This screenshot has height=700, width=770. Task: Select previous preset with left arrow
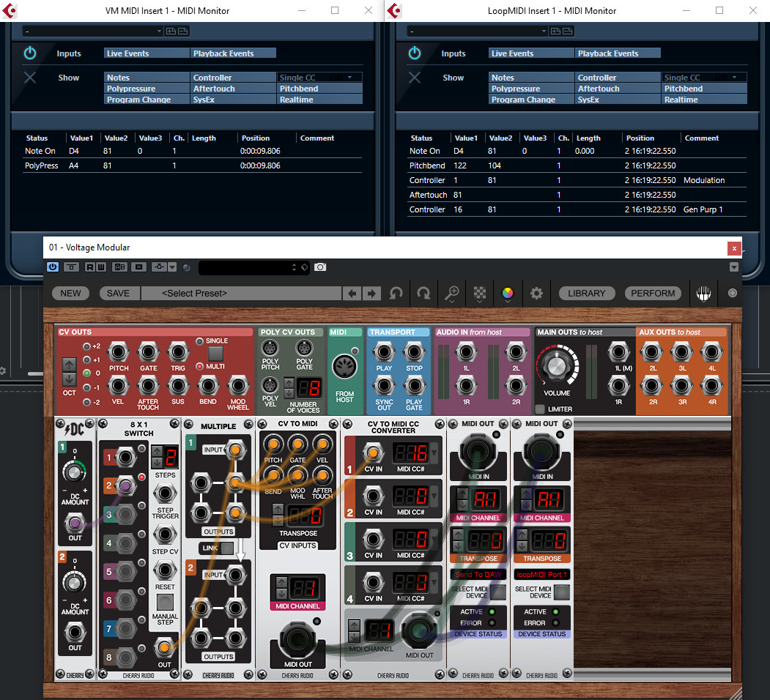[x=352, y=294]
